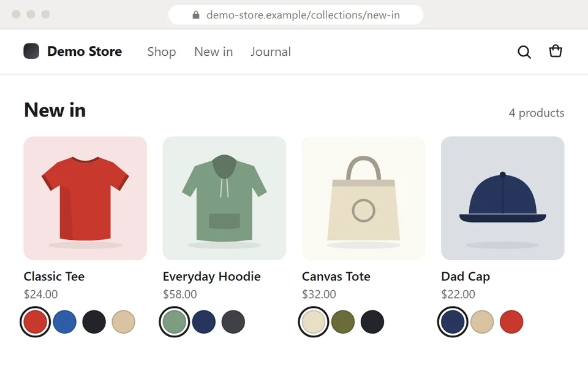Screen dimensions: 588x368
Task: Open the Everyday Hoodie title link
Action: (211, 277)
